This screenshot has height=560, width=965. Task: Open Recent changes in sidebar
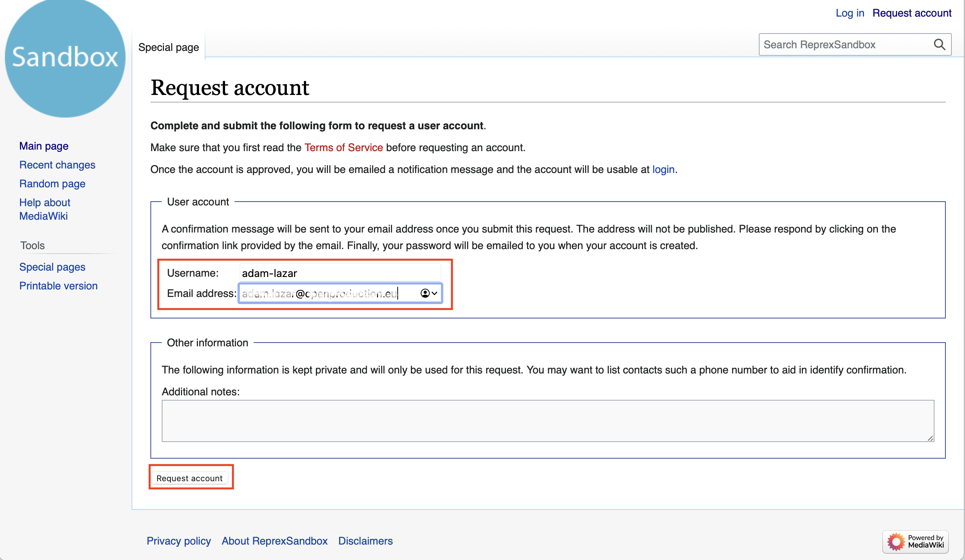point(57,165)
